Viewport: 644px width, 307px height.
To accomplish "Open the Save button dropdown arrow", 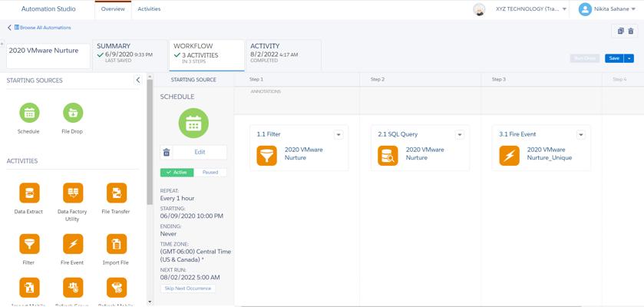I will click(x=629, y=58).
